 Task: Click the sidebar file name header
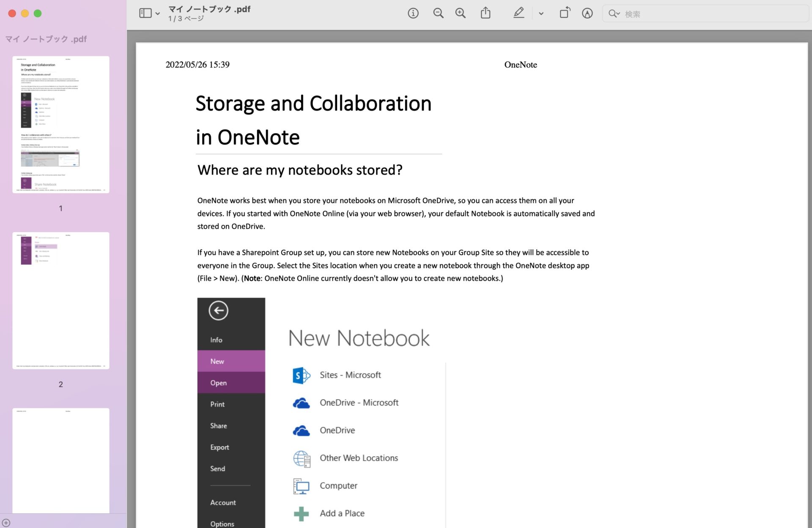46,39
